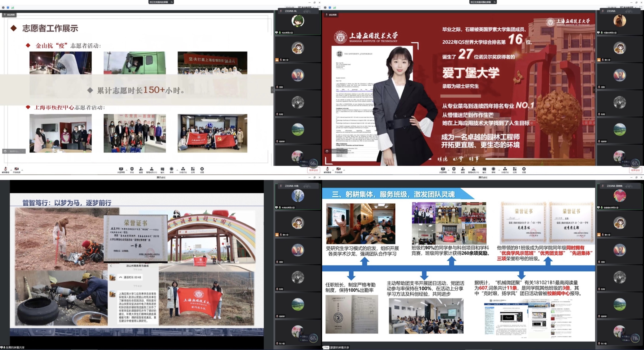Turn on video (开启视频) in the Edinburgh-slide meeting
The image size is (644, 350).
338,169
